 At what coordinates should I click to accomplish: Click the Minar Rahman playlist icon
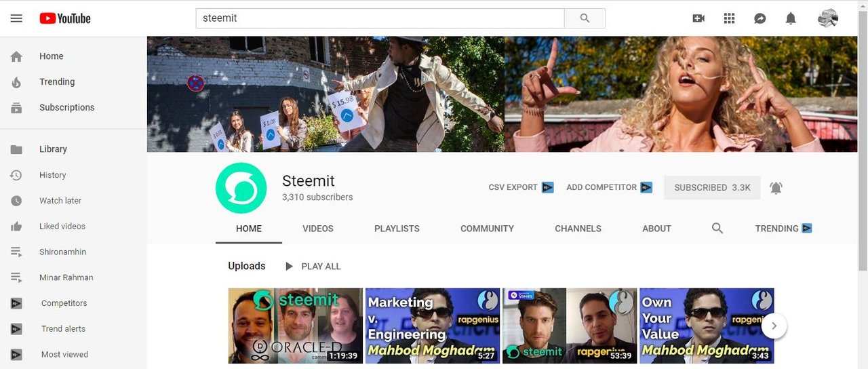pyautogui.click(x=16, y=277)
